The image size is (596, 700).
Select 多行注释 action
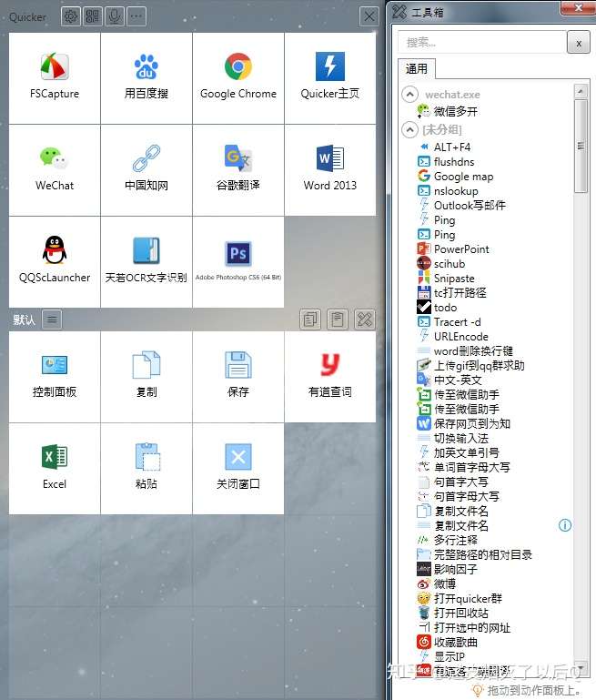447,540
